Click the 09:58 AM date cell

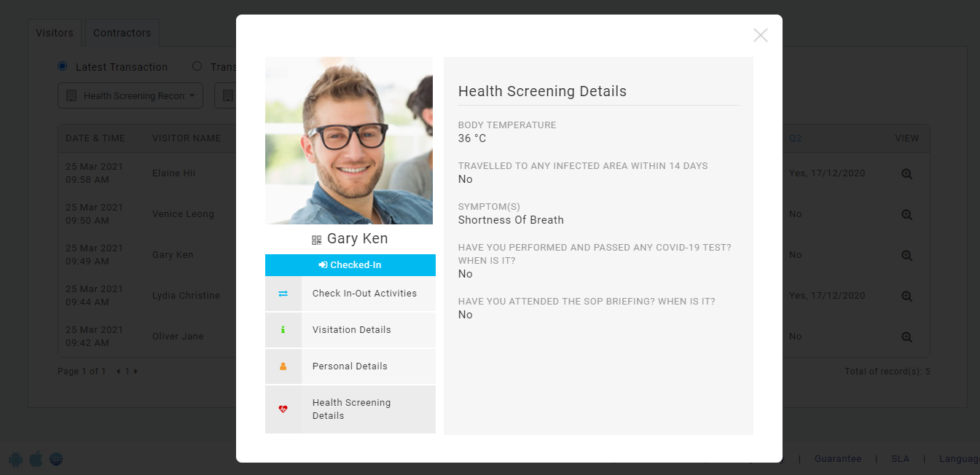(95, 173)
